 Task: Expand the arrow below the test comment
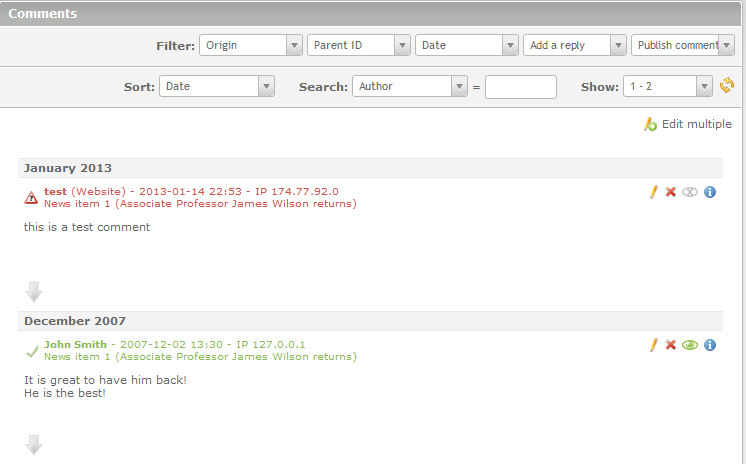pyautogui.click(x=34, y=292)
